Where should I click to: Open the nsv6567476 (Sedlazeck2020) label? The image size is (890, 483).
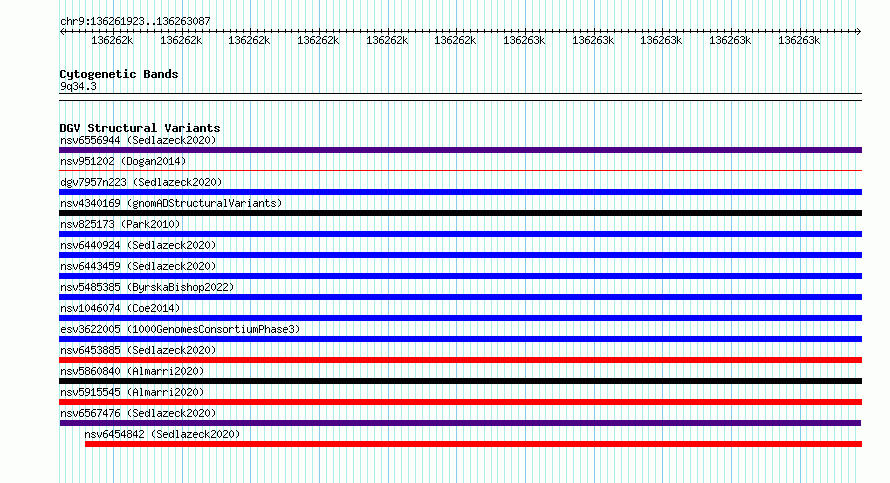[x=138, y=413]
